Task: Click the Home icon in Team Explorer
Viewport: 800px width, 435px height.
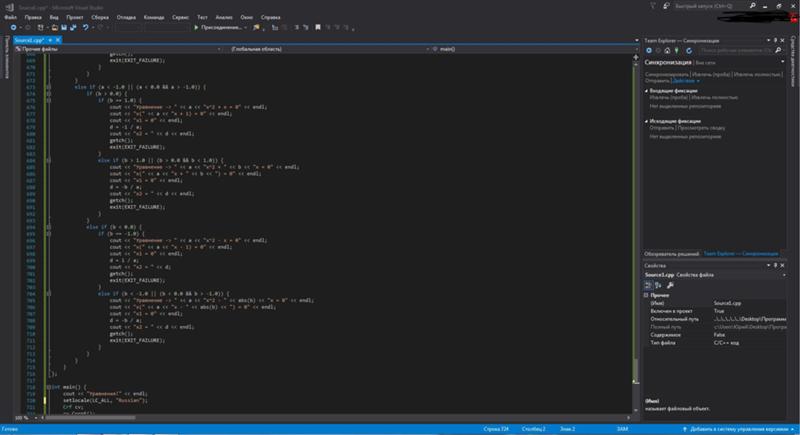Action: (668, 48)
